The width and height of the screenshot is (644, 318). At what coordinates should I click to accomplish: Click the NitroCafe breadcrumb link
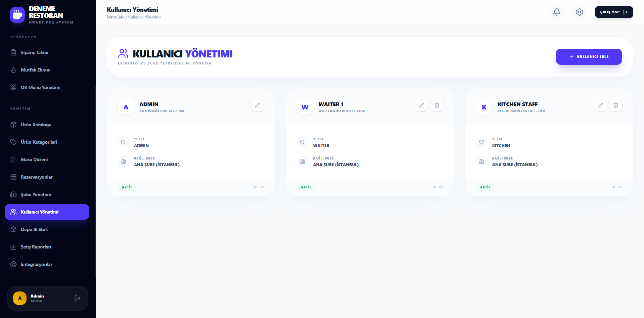115,17
